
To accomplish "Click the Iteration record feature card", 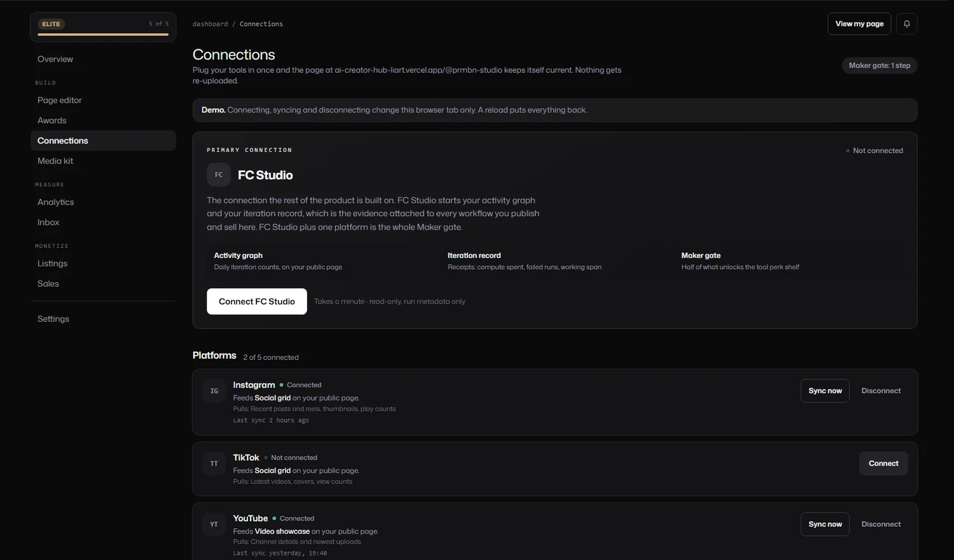I will 555,261.
